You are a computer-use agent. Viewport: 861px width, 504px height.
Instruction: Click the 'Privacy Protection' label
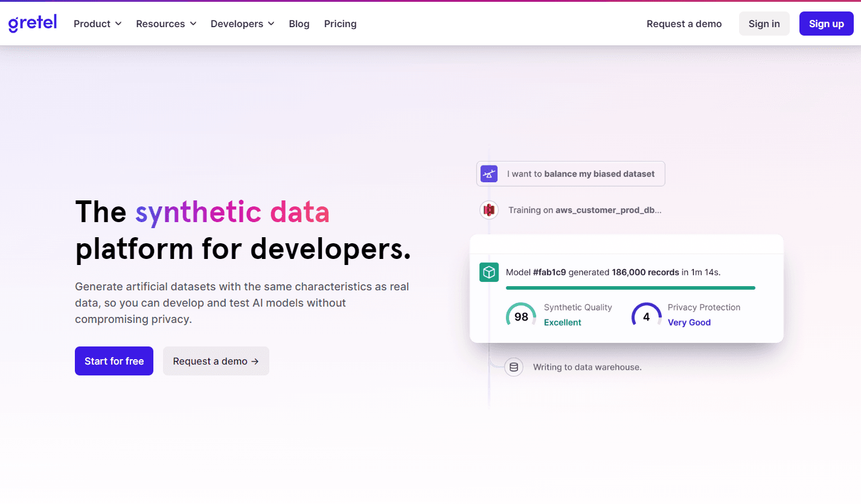pyautogui.click(x=704, y=307)
